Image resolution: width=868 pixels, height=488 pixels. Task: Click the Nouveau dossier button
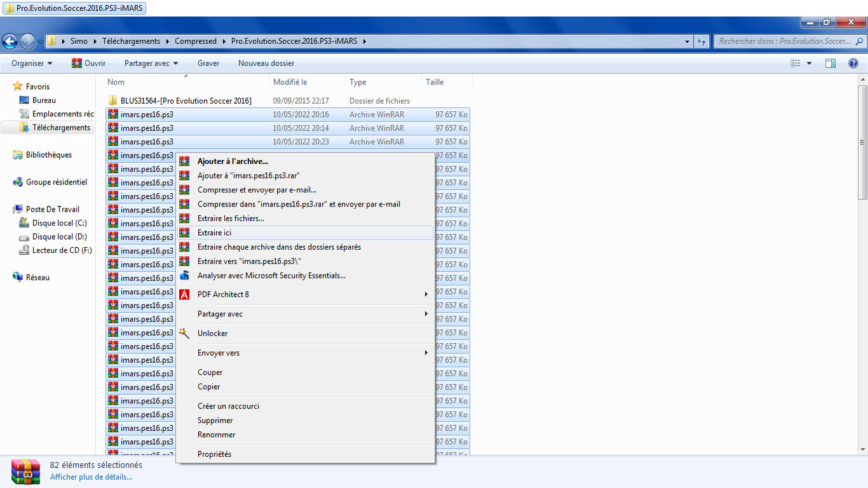(x=266, y=64)
